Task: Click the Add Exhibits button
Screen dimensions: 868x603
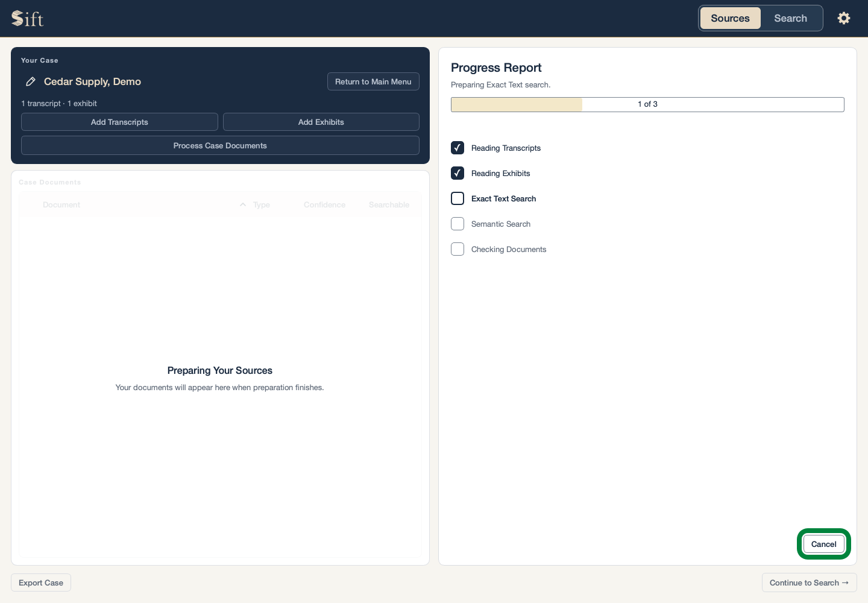Action: 321,122
